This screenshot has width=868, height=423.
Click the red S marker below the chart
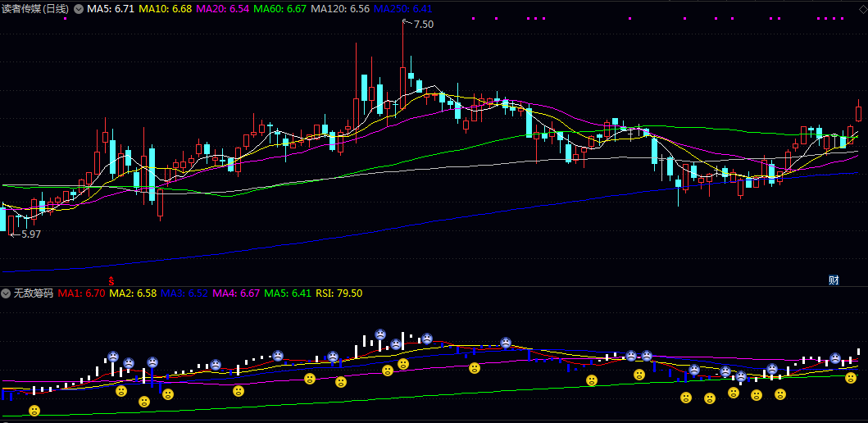(111, 280)
